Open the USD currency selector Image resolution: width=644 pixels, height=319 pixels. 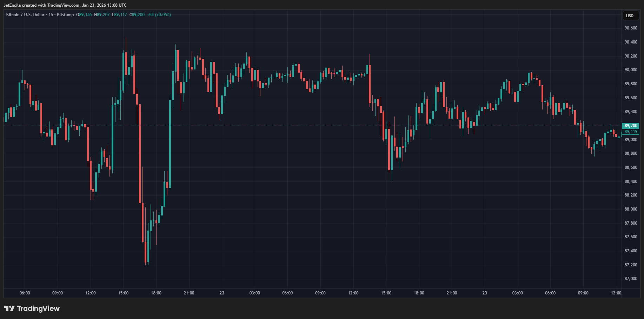(x=630, y=15)
